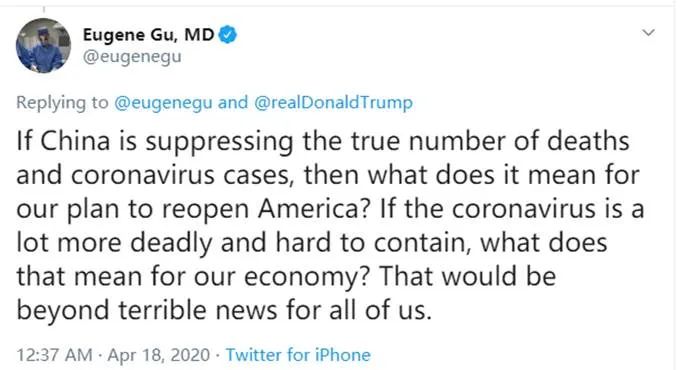
Task: Expand the tweet options chevron menu
Action: [648, 33]
